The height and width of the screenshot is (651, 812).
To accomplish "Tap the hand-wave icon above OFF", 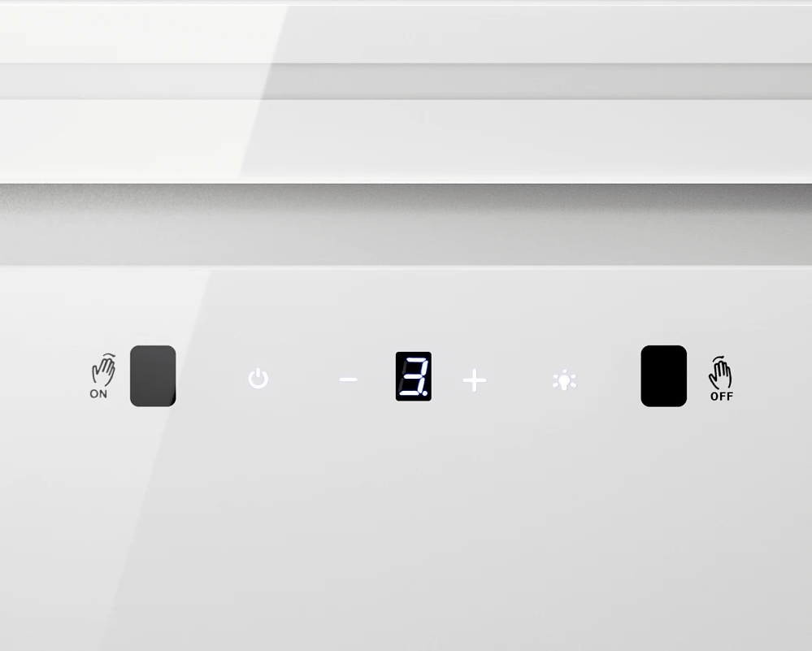I will 720,373.
